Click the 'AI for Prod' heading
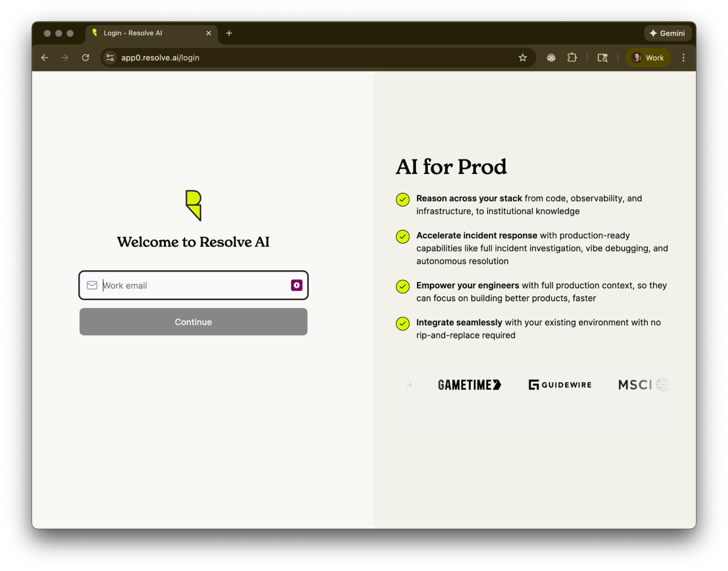 point(451,167)
